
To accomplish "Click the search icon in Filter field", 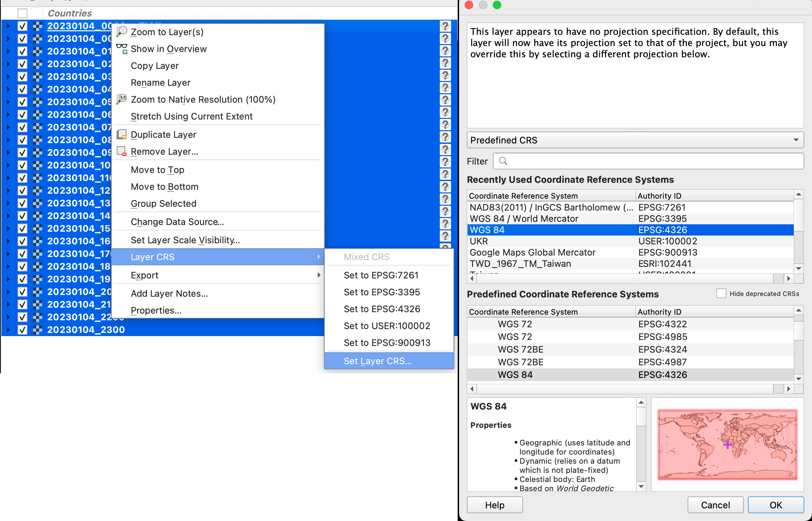I will 503,161.
